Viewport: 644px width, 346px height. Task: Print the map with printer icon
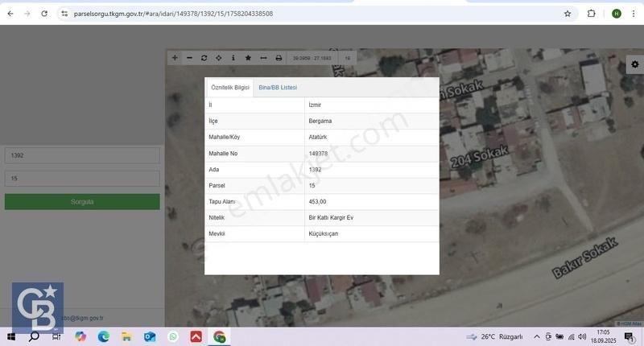[x=279, y=58]
